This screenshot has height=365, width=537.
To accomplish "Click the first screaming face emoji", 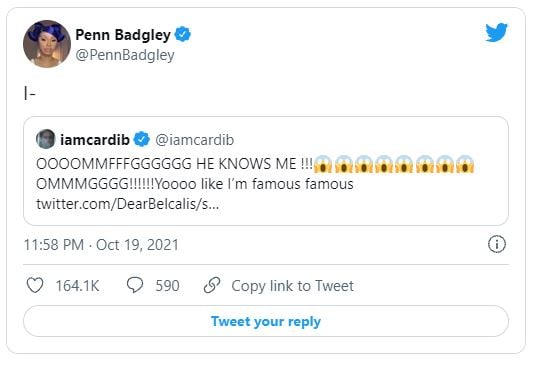I will (323, 164).
